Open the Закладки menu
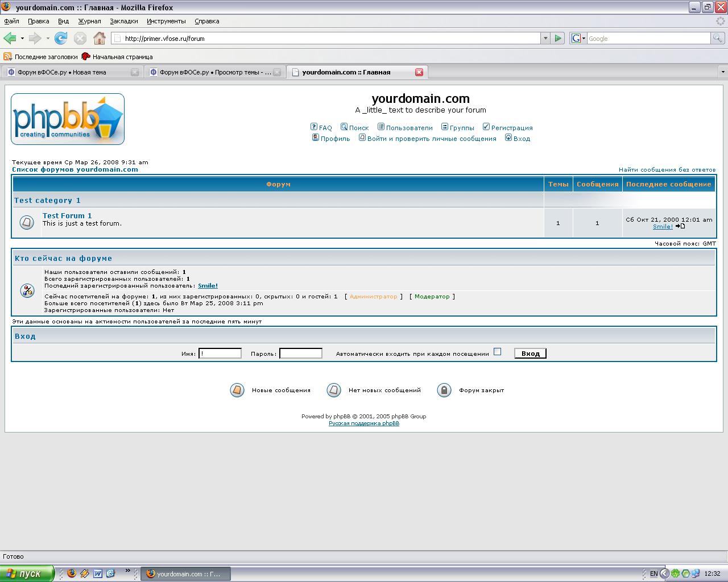This screenshot has height=582, width=728. [x=123, y=21]
